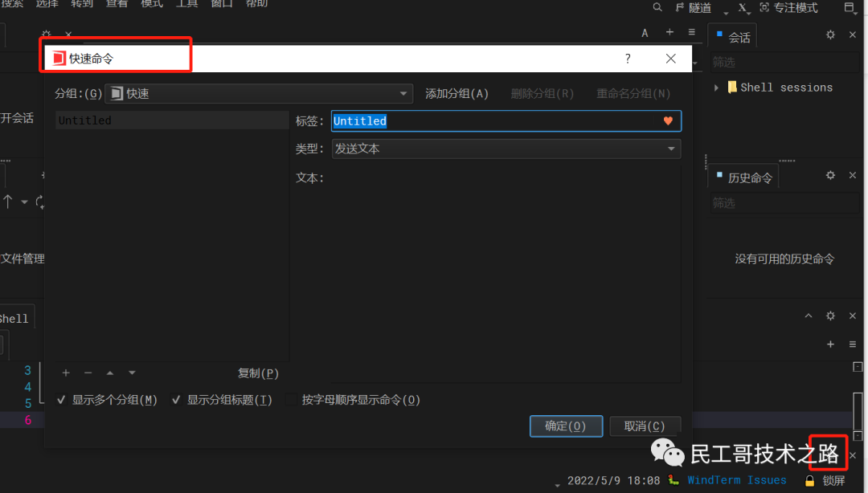The height and width of the screenshot is (493, 868).
Task: Open the 隧道 tunnel tool
Action: [694, 8]
